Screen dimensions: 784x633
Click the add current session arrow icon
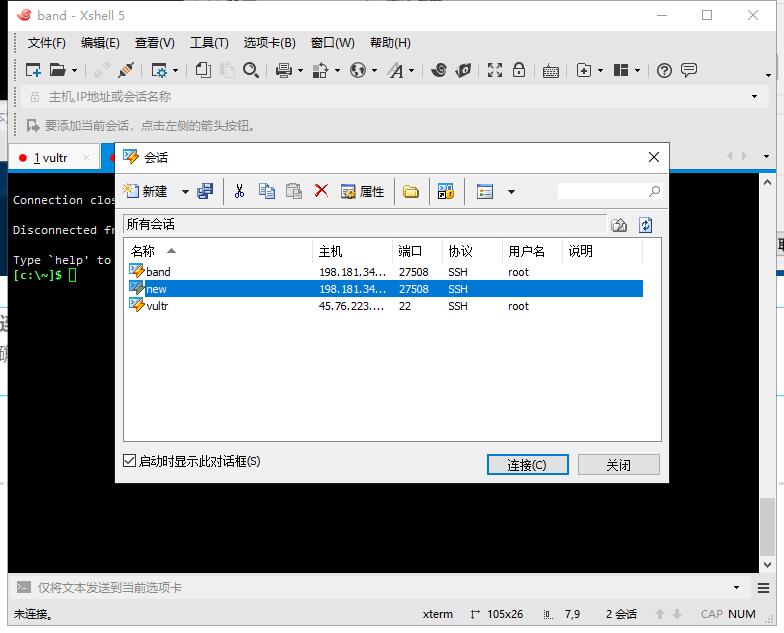click(x=32, y=126)
